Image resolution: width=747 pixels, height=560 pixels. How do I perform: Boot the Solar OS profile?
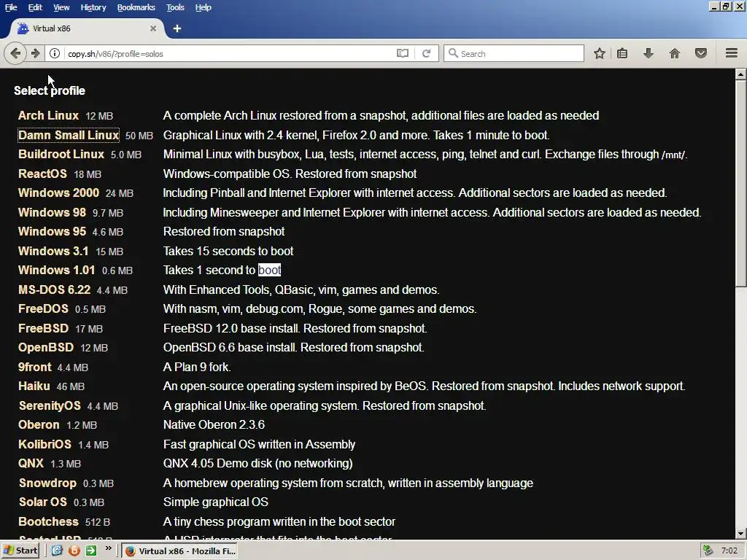click(x=43, y=502)
